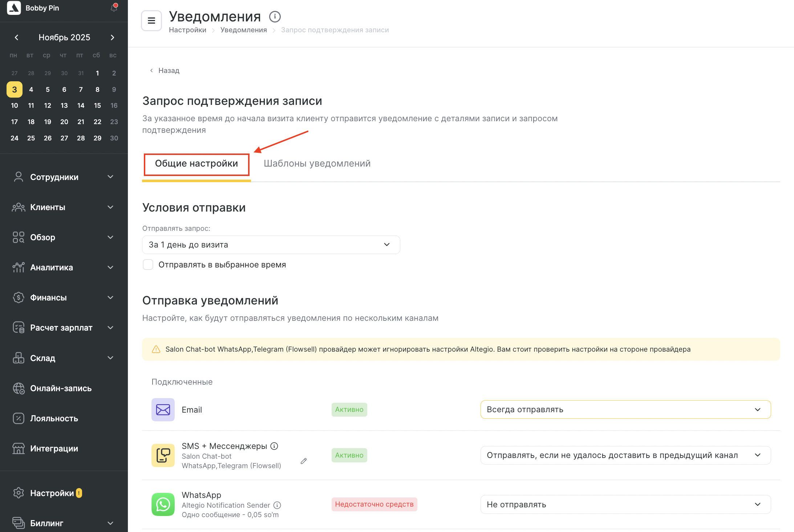Screen dimensions: 794x532
Task: Go to previous month in calendar
Action: click(x=16, y=37)
